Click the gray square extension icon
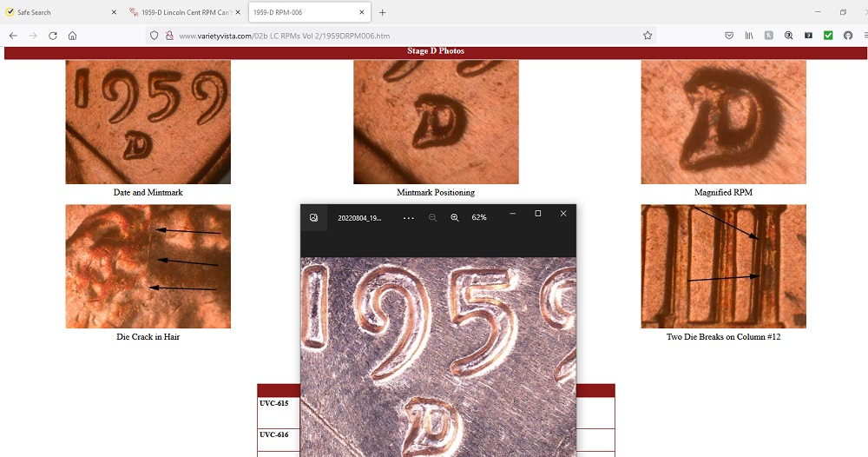Image resolution: width=868 pixels, height=457 pixels. (769, 36)
